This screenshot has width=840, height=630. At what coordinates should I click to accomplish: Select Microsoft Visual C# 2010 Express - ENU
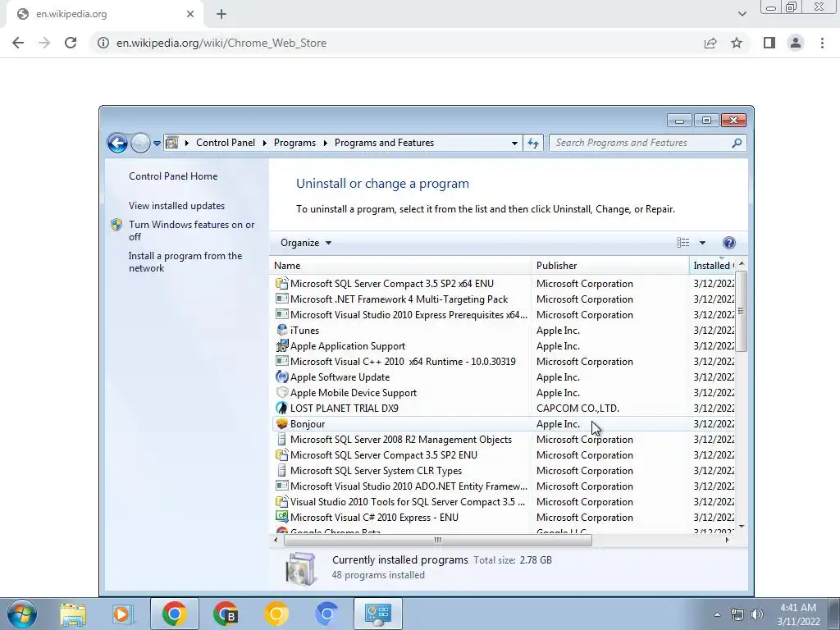point(504,518)
